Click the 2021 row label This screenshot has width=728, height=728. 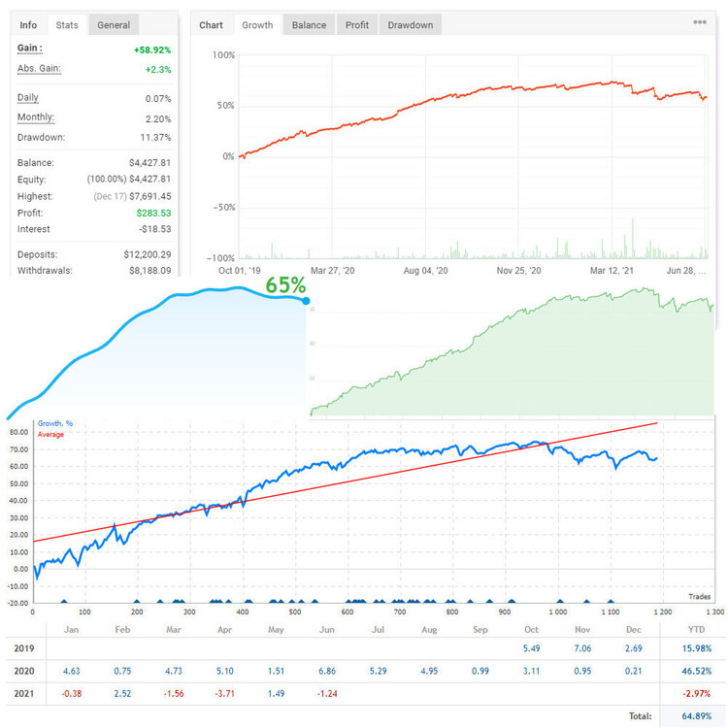point(24,694)
